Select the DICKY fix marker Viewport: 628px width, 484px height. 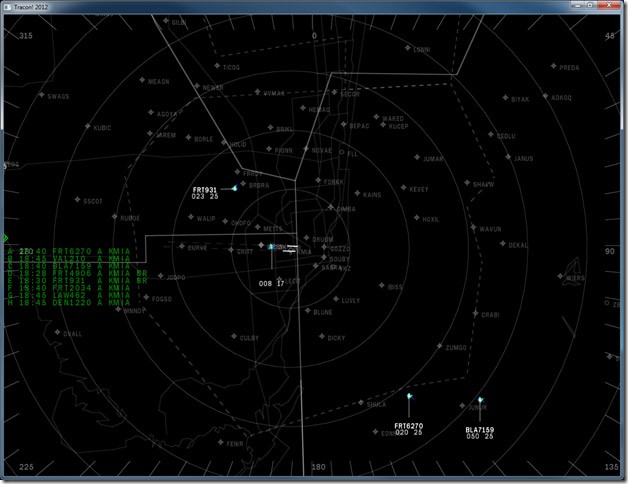(320, 337)
